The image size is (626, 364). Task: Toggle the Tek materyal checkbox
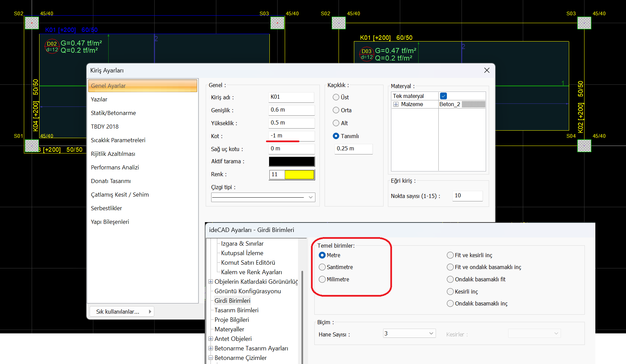443,96
